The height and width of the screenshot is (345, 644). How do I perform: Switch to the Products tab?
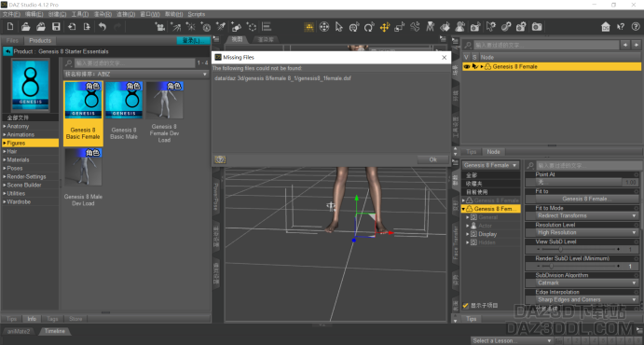click(40, 41)
